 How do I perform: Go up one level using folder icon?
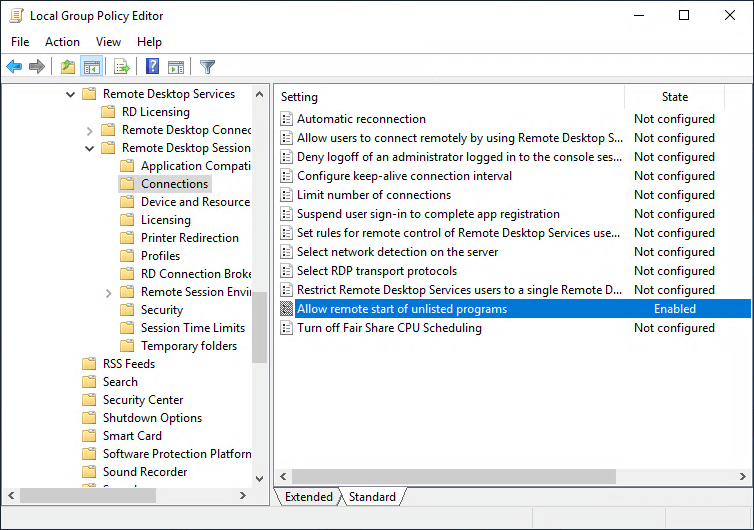pos(67,67)
